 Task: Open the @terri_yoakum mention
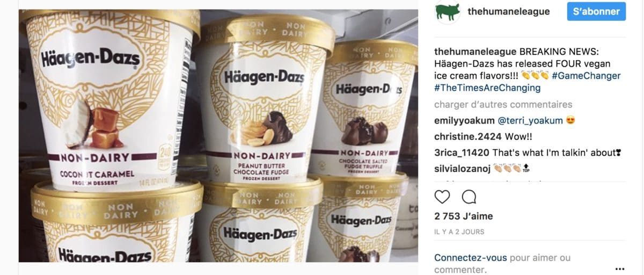point(530,120)
